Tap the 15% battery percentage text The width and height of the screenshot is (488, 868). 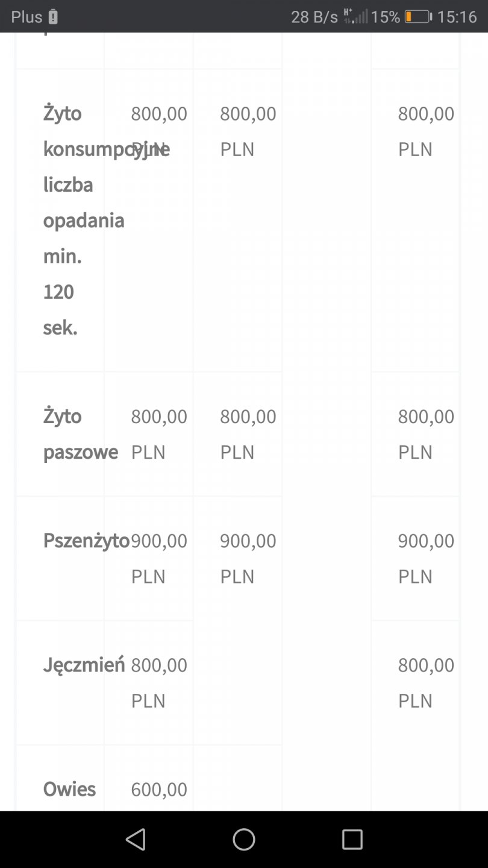click(386, 17)
